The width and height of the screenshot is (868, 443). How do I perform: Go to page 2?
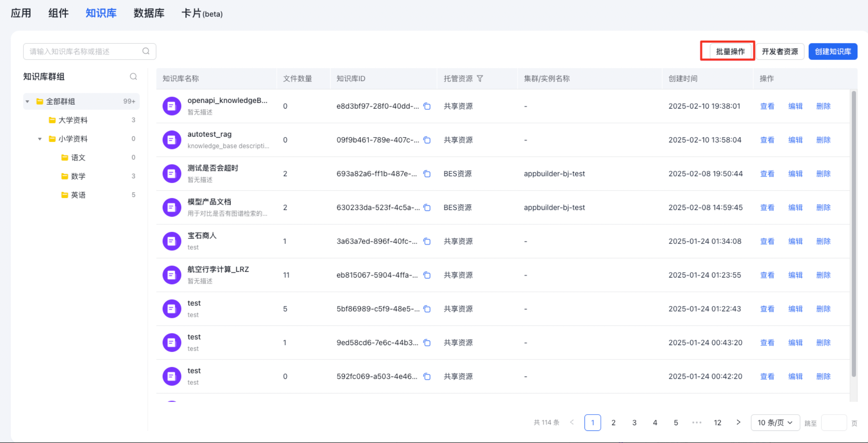click(613, 423)
